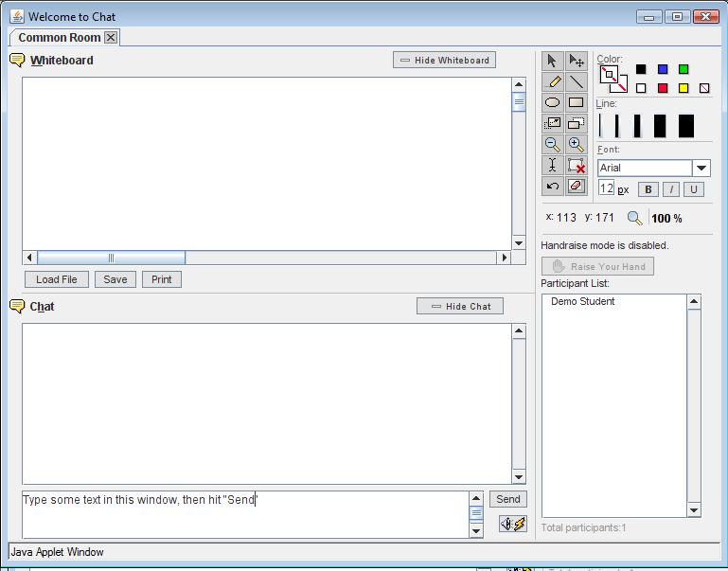728x571 pixels.
Task: Click the whiteboard scroll right arrow
Action: coord(504,258)
